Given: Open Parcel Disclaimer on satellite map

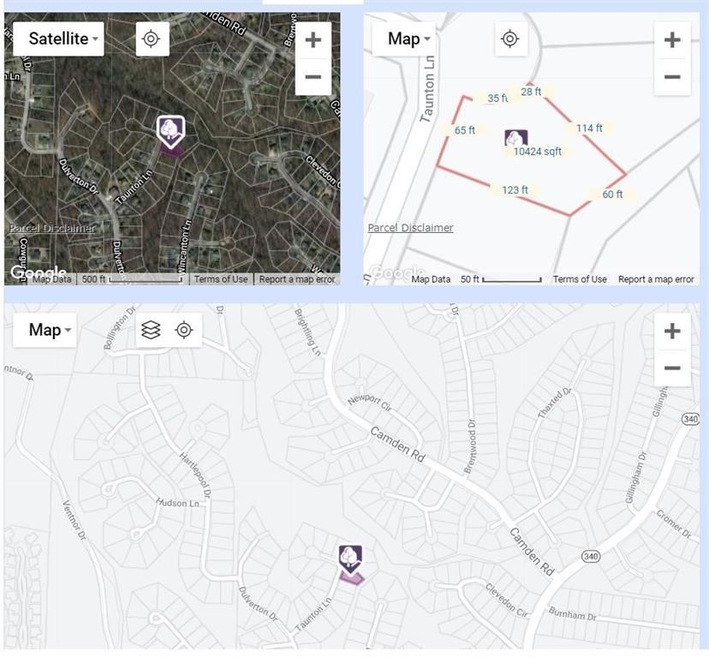Looking at the screenshot, I should pyautogui.click(x=52, y=228).
